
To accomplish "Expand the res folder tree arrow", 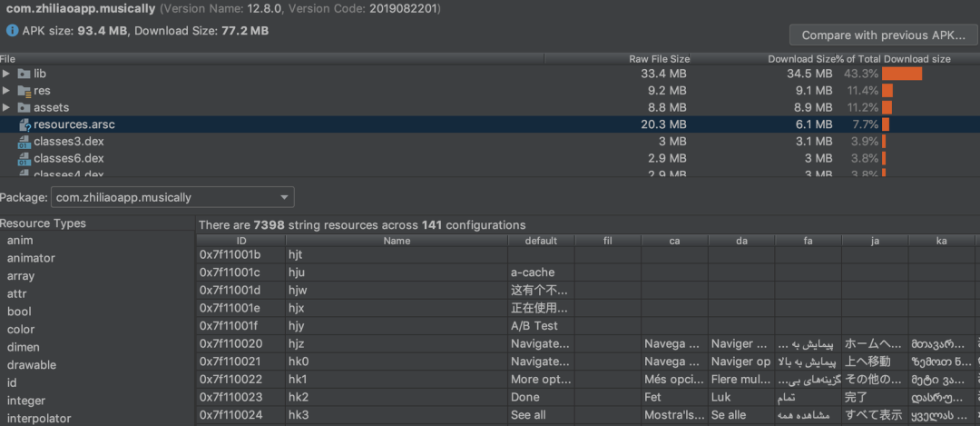I will point(6,91).
